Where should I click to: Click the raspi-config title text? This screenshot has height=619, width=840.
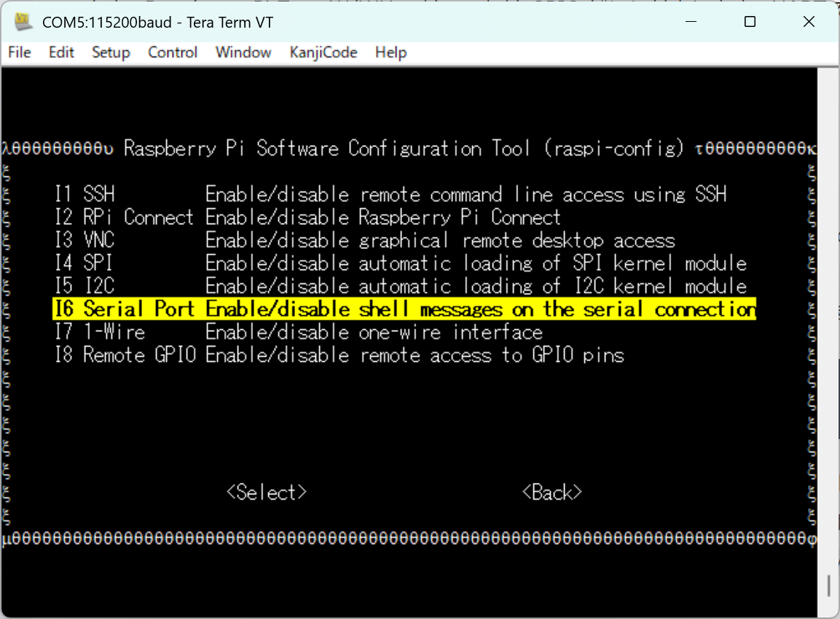click(x=404, y=148)
